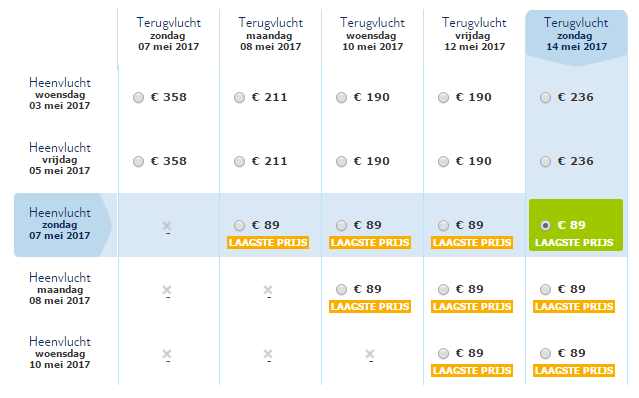Viewport: 639px width, 398px height.
Task: Click unavailable X icon for 07 mei to 07 mei
Action: pyautogui.click(x=167, y=226)
